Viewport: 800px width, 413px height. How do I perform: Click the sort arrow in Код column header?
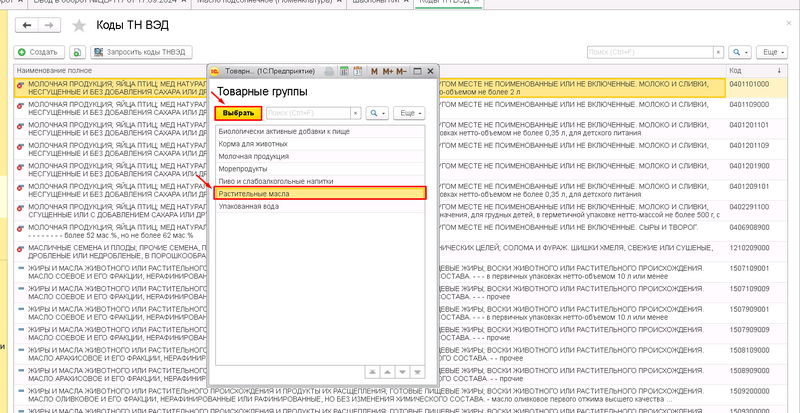click(x=779, y=70)
